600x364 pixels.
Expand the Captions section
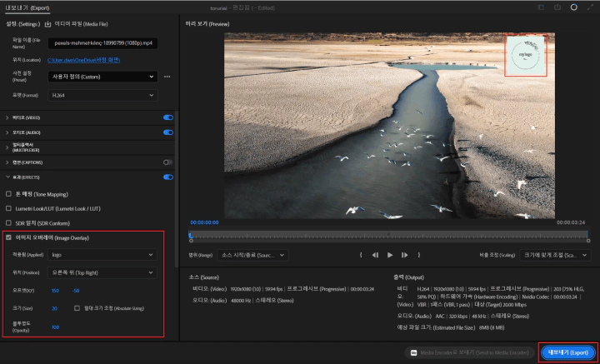coord(7,162)
